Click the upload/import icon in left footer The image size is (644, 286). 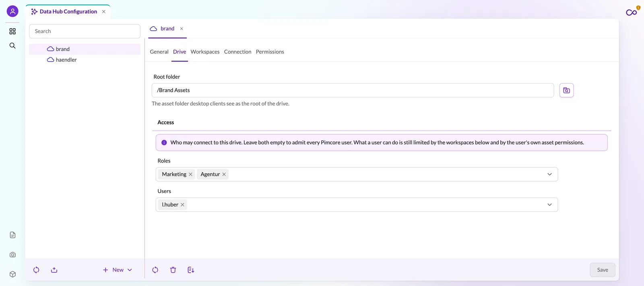click(54, 270)
